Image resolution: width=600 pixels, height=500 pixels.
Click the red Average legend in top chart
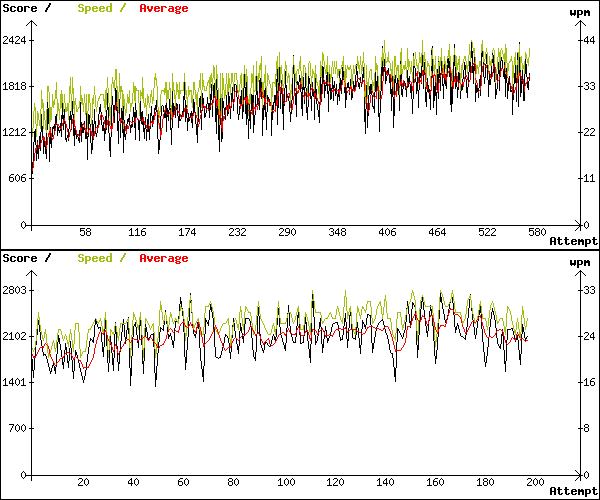coord(163,8)
